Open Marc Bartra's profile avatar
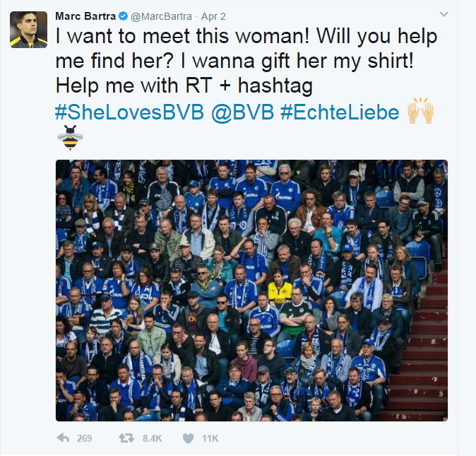 point(28,30)
